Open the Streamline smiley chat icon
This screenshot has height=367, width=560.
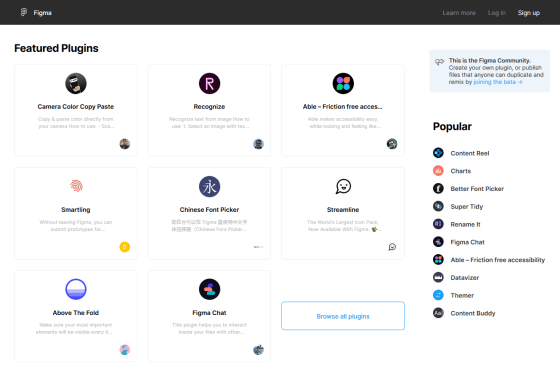(343, 186)
